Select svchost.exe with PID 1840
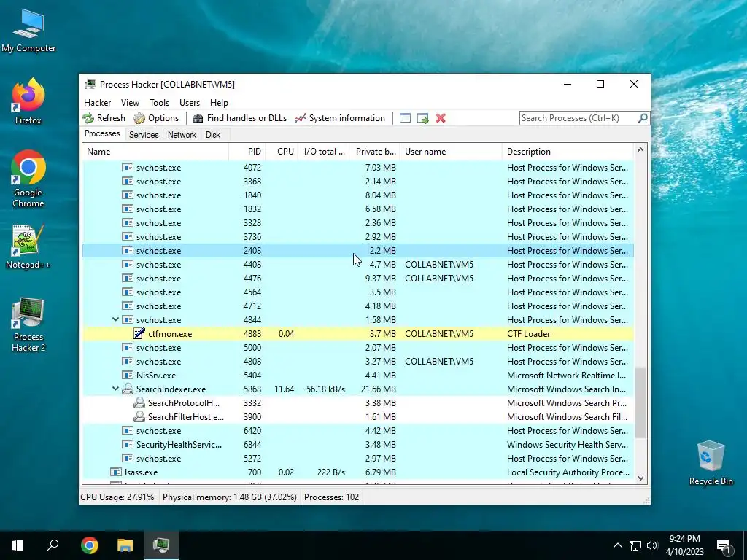The width and height of the screenshot is (747, 560). click(357, 195)
